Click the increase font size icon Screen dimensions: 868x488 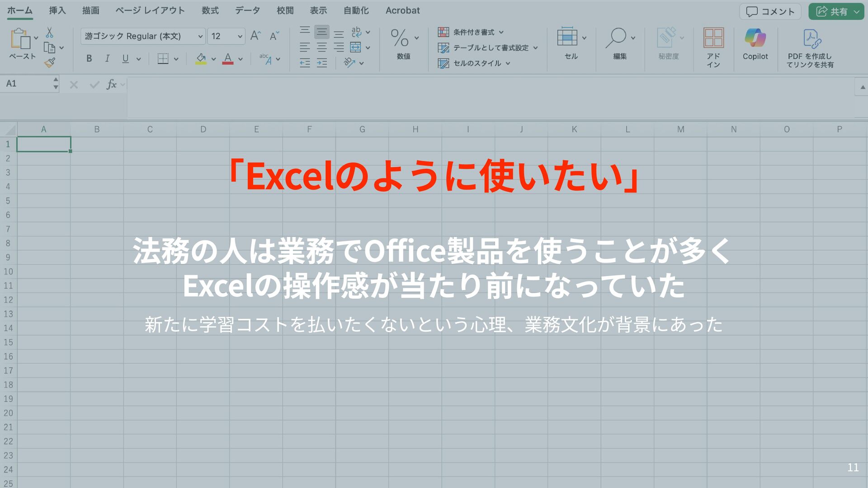pos(255,36)
